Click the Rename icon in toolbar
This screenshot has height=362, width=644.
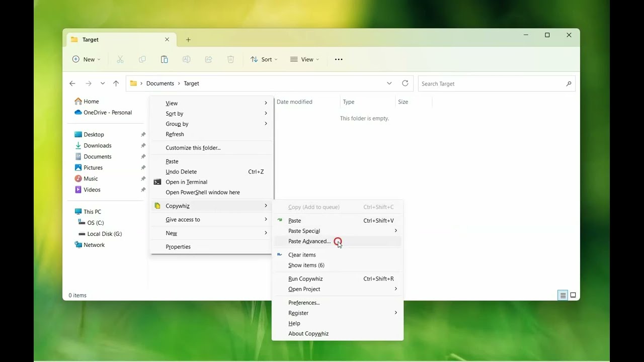click(x=187, y=59)
